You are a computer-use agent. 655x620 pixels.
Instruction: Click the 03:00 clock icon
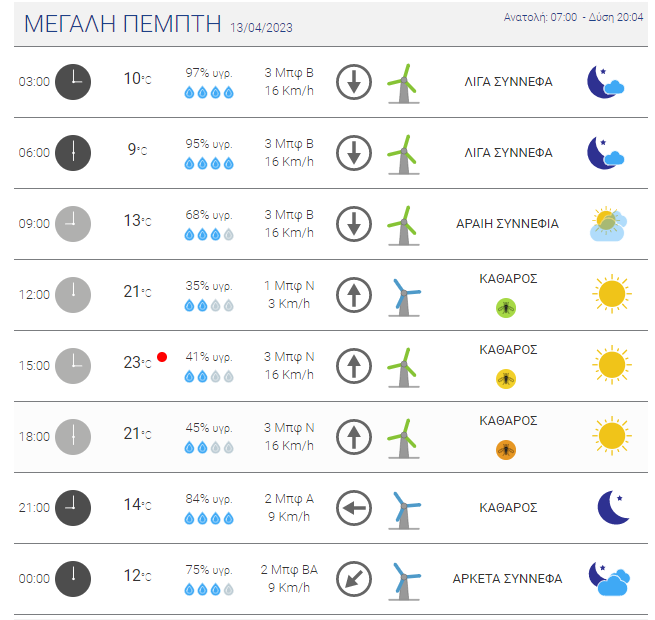click(x=73, y=82)
